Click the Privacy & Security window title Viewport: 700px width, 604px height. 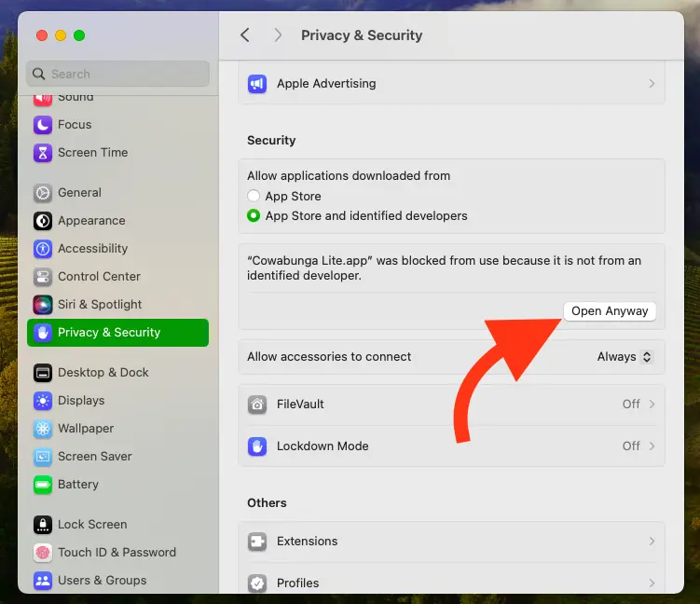362,35
